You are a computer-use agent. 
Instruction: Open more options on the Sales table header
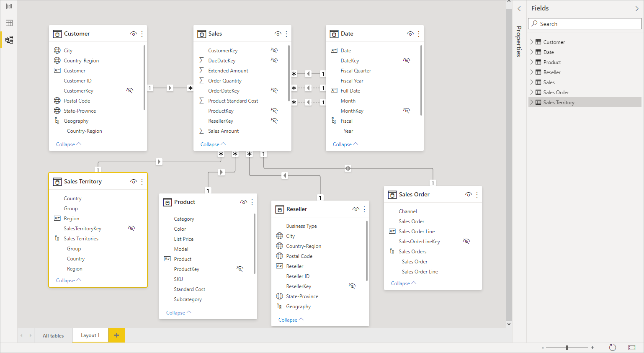pos(286,33)
